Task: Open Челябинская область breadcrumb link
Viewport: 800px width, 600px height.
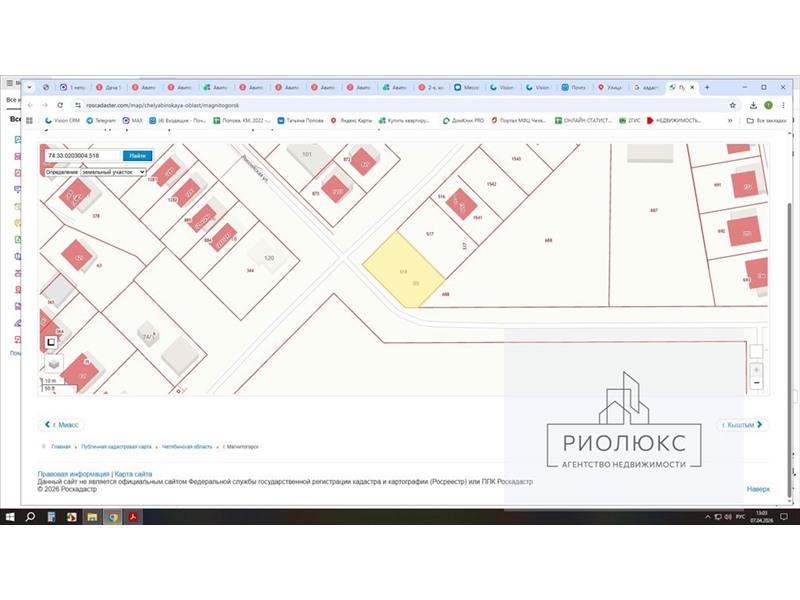Action: tap(188, 447)
